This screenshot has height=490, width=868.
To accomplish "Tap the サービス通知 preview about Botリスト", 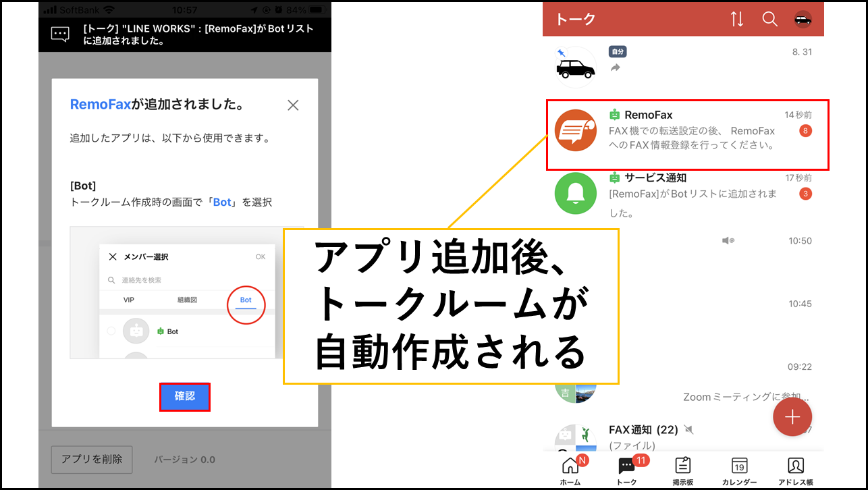I will click(x=693, y=204).
